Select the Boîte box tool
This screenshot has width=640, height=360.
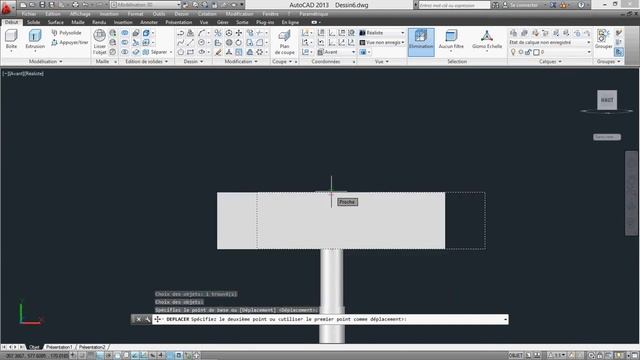[11, 40]
